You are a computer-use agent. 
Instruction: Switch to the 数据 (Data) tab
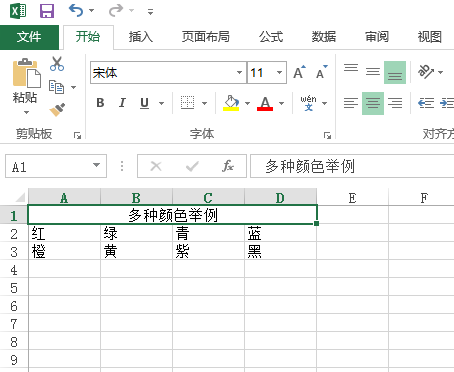(324, 37)
